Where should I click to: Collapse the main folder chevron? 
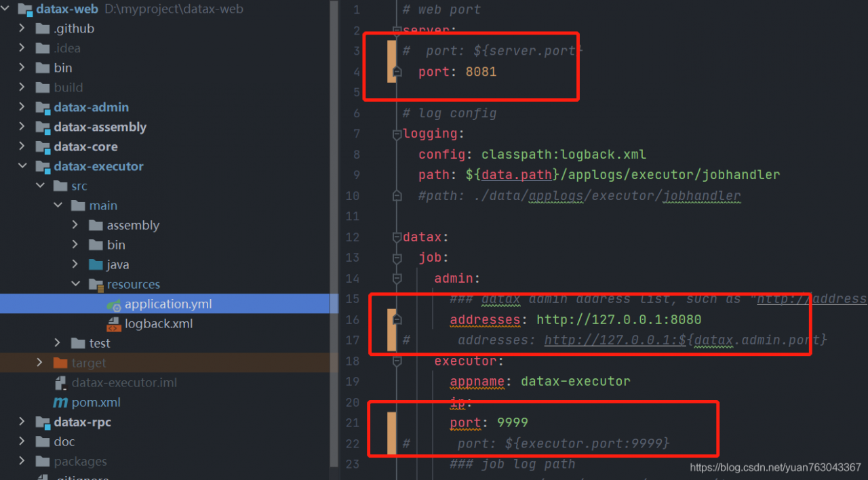58,205
